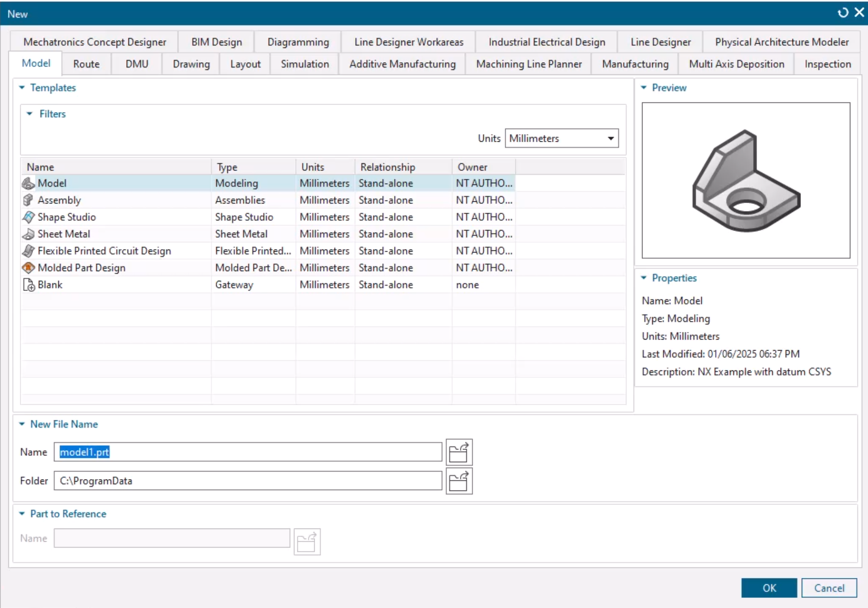
Task: Click the Blank template icon
Action: pyautogui.click(x=28, y=285)
